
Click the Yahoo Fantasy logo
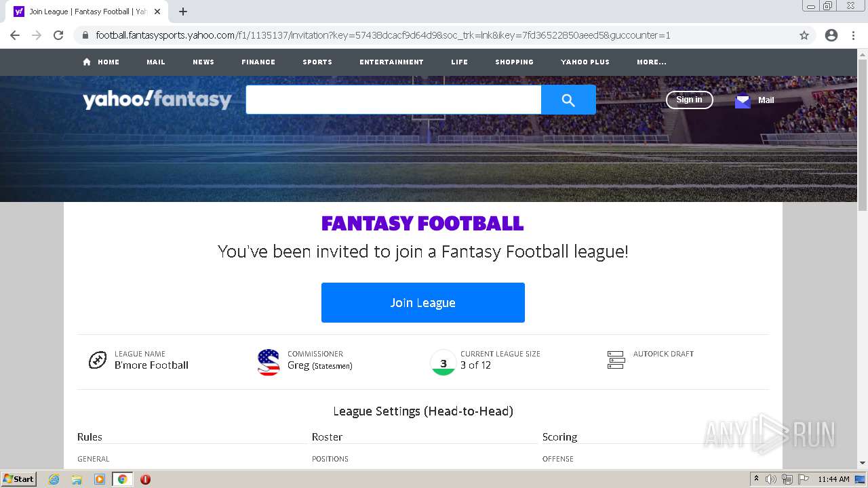click(x=157, y=100)
